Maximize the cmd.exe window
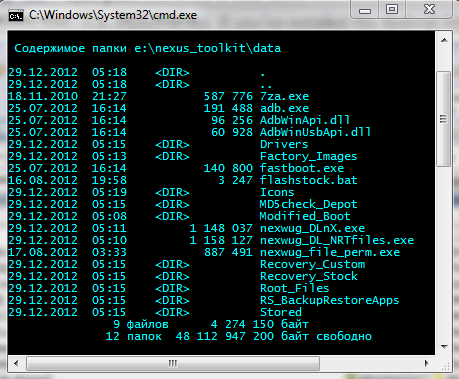459x379 pixels. [x=392, y=9]
